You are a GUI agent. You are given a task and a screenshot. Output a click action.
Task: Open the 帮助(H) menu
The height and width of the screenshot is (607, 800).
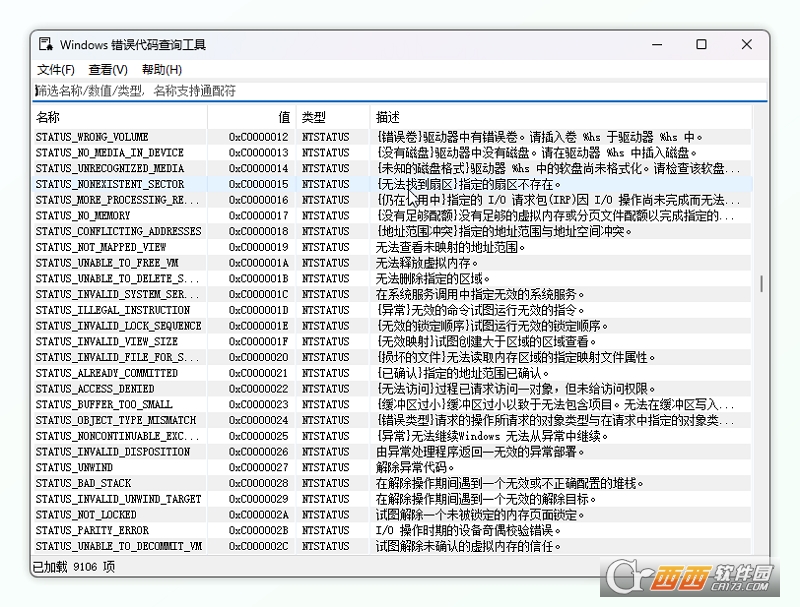click(x=162, y=69)
